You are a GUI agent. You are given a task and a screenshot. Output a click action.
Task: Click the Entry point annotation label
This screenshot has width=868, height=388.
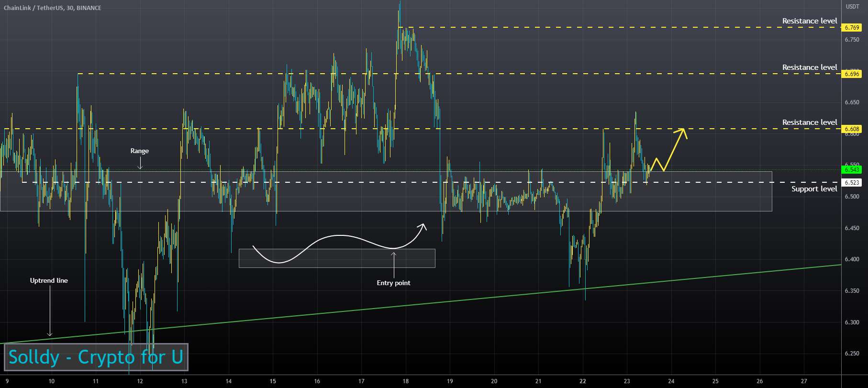coord(393,283)
